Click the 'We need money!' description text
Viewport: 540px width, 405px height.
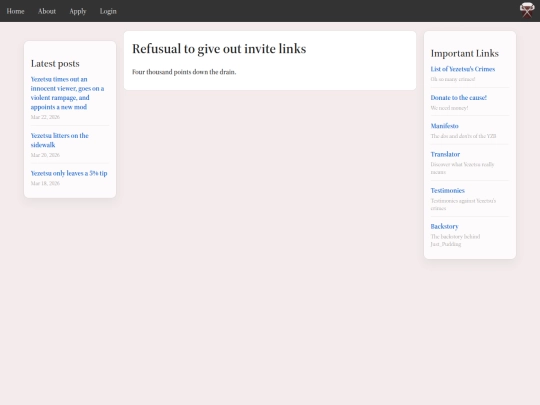point(449,108)
